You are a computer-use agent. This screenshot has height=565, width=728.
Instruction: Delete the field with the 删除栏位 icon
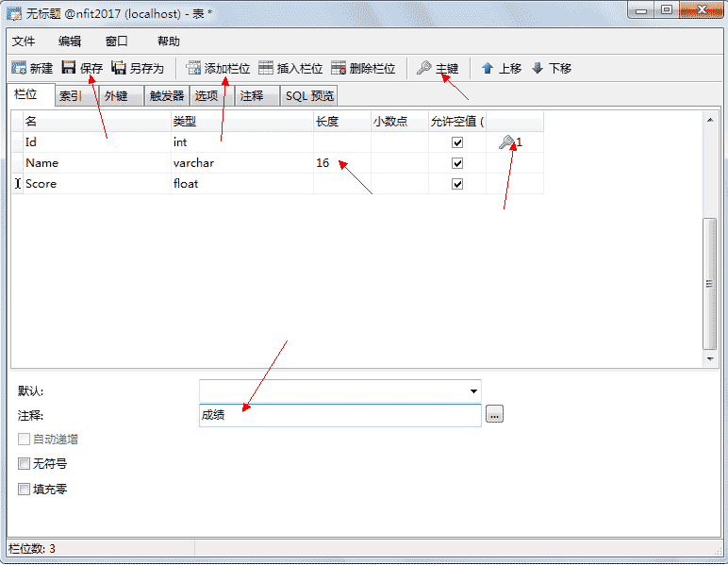(x=339, y=68)
